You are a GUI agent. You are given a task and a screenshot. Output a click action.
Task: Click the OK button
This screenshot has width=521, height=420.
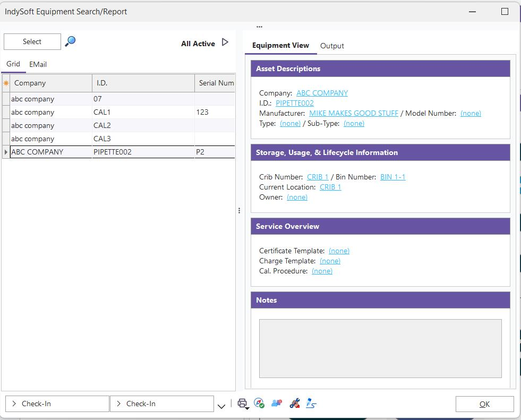pyautogui.click(x=484, y=404)
